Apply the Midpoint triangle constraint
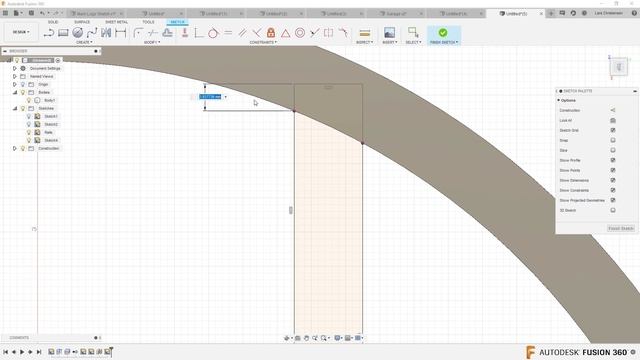The width and height of the screenshot is (640, 360). click(285, 33)
